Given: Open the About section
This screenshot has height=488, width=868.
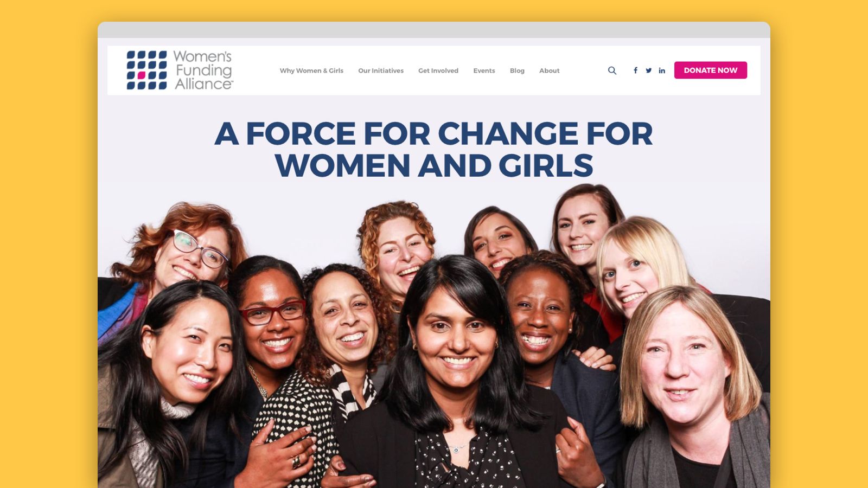Looking at the screenshot, I should click(x=549, y=70).
